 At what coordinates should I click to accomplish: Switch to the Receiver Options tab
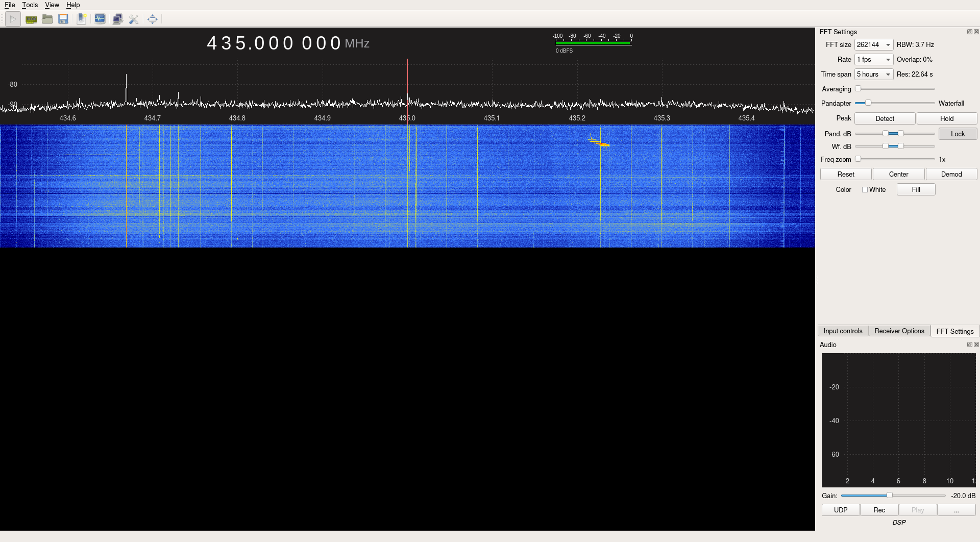pos(899,331)
